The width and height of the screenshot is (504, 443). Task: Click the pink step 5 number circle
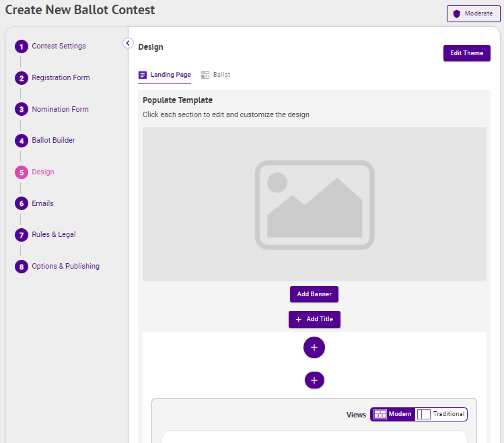click(x=22, y=172)
